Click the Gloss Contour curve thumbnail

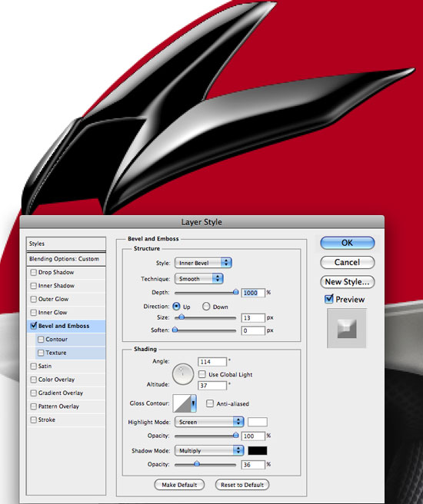[182, 403]
